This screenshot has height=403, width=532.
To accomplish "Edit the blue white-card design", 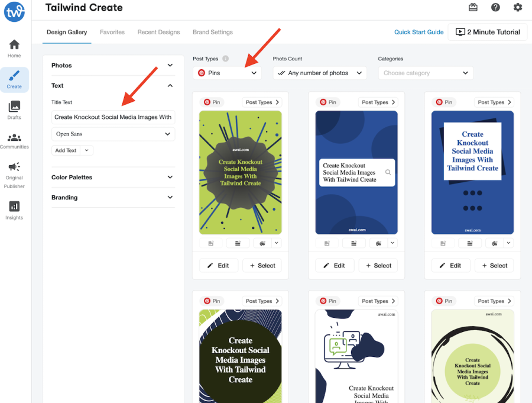I will pyautogui.click(x=450, y=265).
